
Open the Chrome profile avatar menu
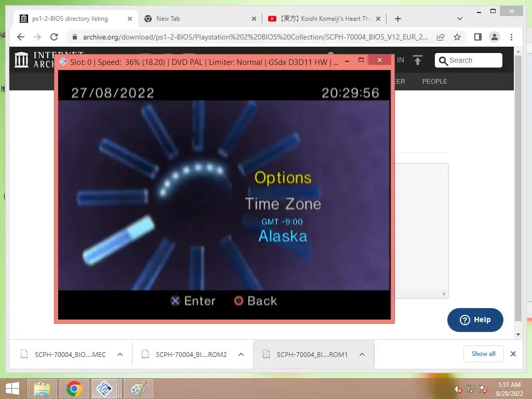tap(495, 37)
